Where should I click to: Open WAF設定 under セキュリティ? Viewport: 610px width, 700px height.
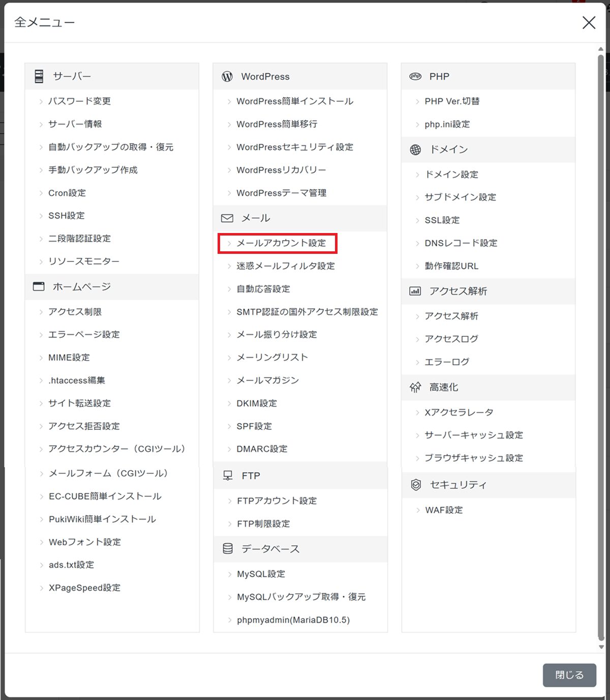coord(443,510)
